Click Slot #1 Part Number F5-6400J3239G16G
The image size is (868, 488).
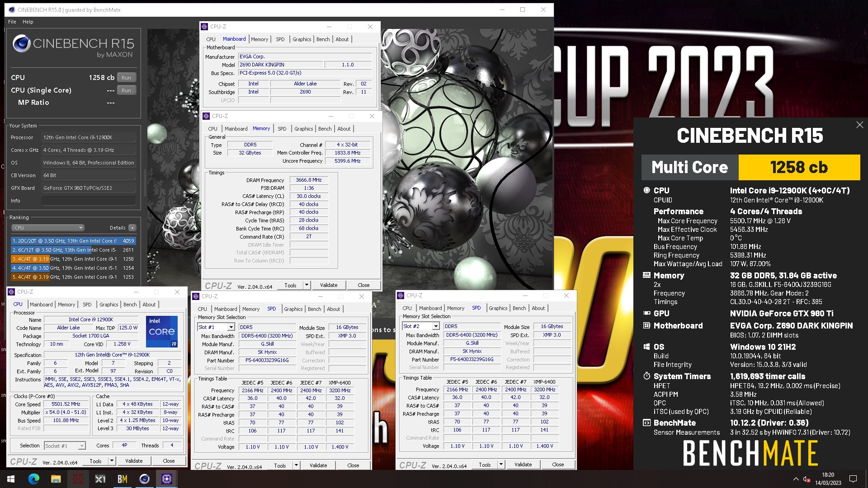(x=267, y=361)
